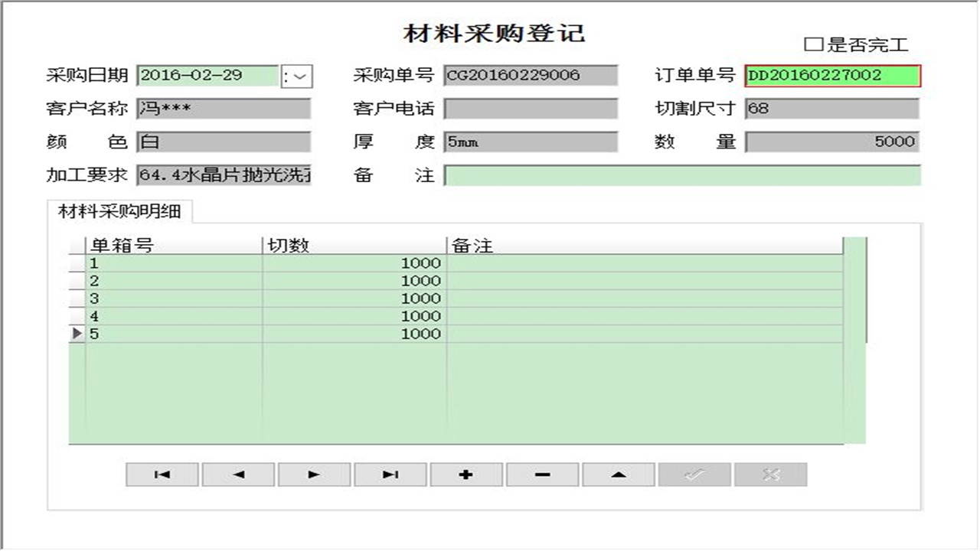Click the edit record triangle icon
980x551 pixels.
click(619, 474)
